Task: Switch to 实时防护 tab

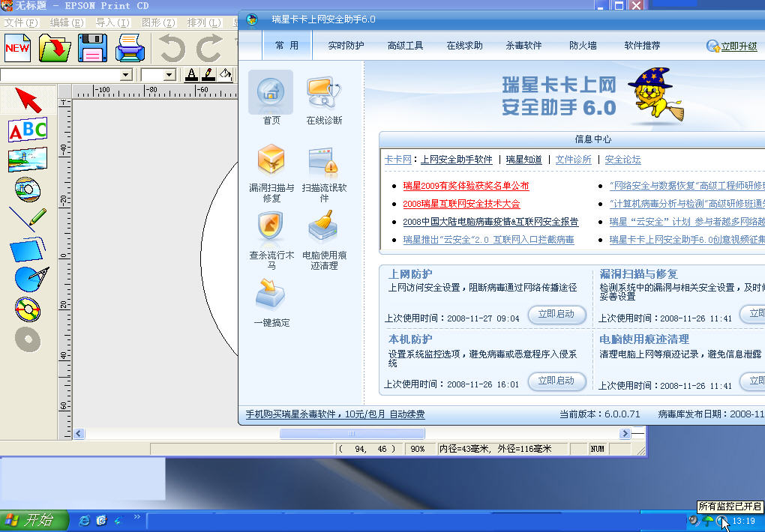Action: tap(346, 46)
